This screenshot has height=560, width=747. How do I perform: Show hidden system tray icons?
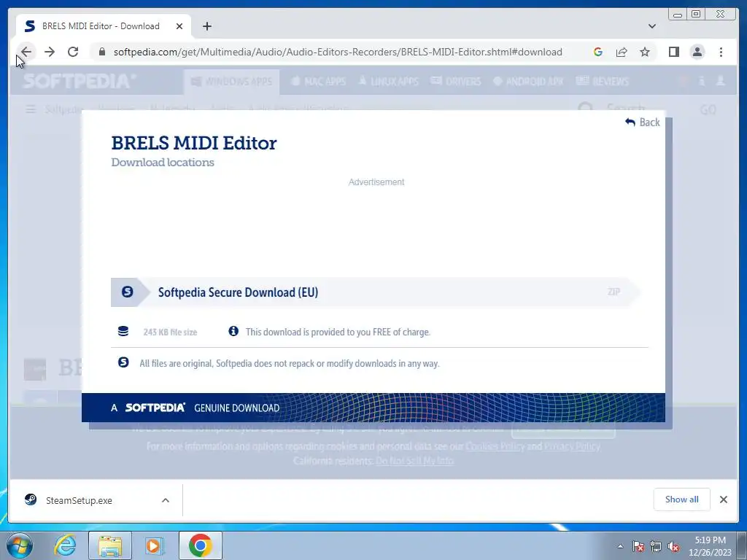pos(620,546)
